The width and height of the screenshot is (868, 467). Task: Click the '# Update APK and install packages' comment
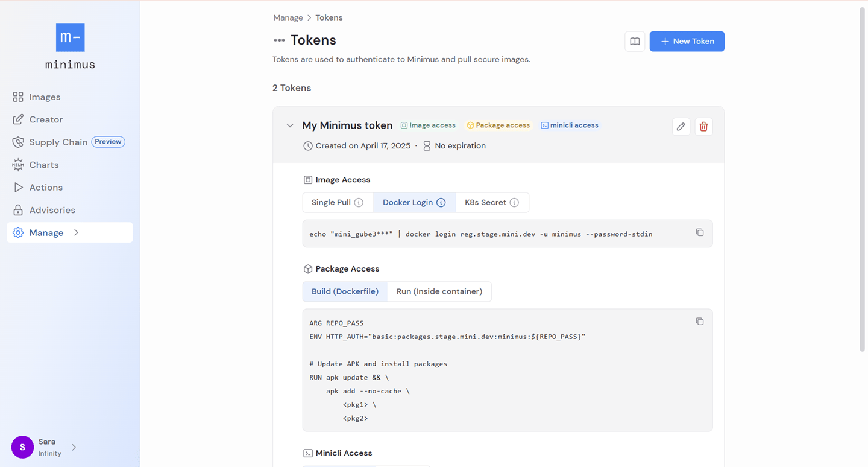379,364
